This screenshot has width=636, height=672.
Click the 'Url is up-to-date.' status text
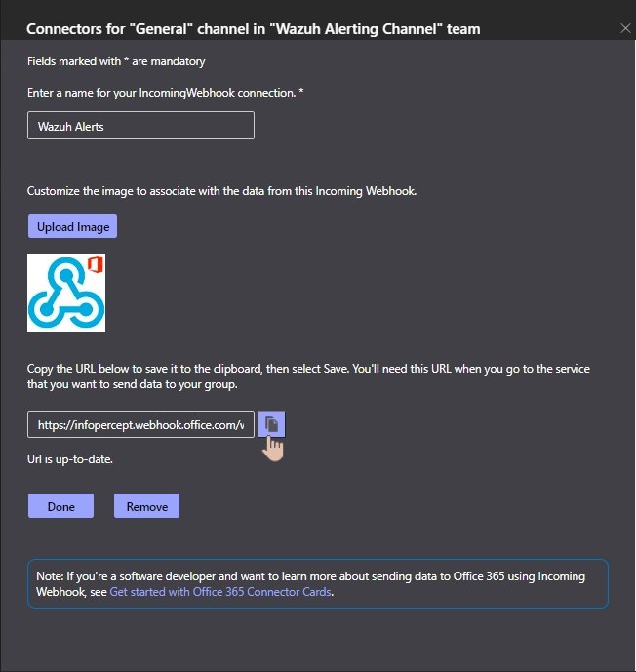click(x=70, y=459)
